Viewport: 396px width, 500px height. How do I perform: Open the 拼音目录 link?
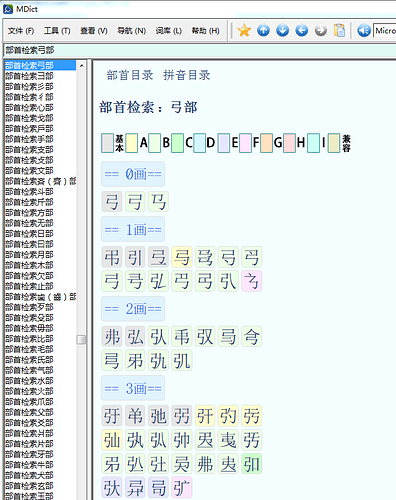point(187,75)
